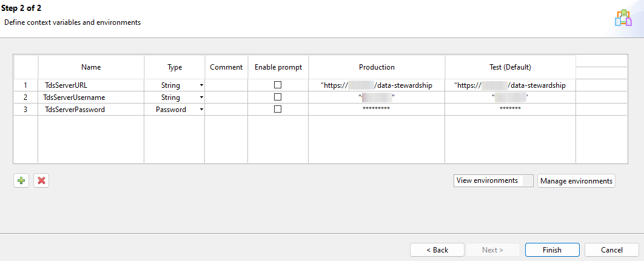Cancel the context wizard
The height and width of the screenshot is (261, 644).
point(611,249)
